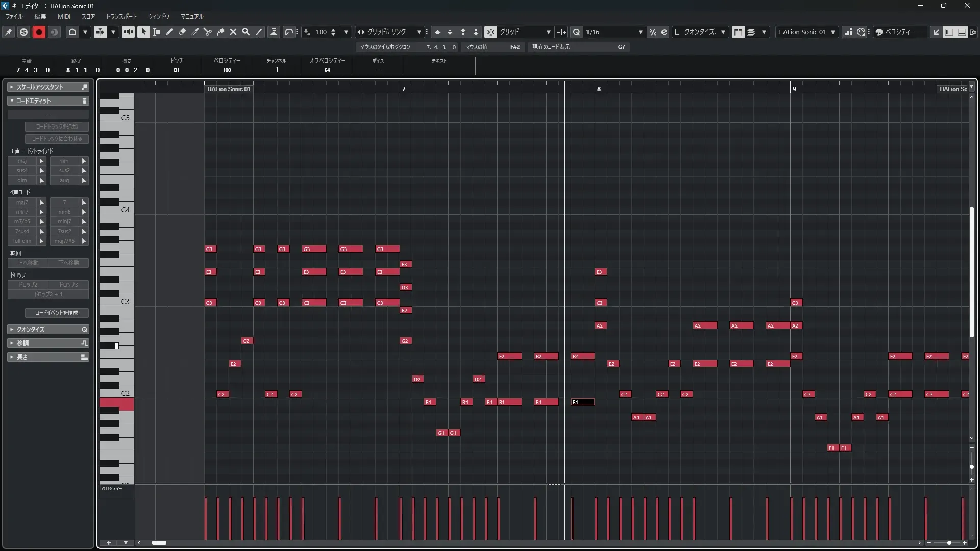Click the コードイベントを作成 button

point(57,313)
